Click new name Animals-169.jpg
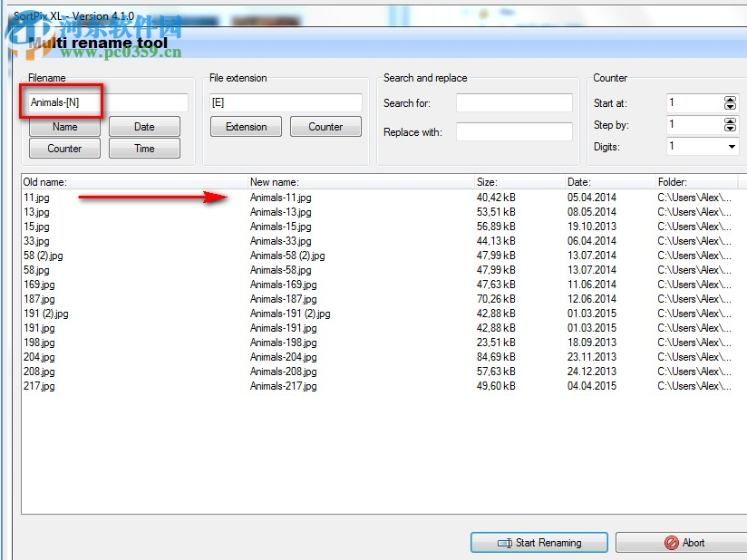The image size is (747, 560). pyautogui.click(x=284, y=285)
